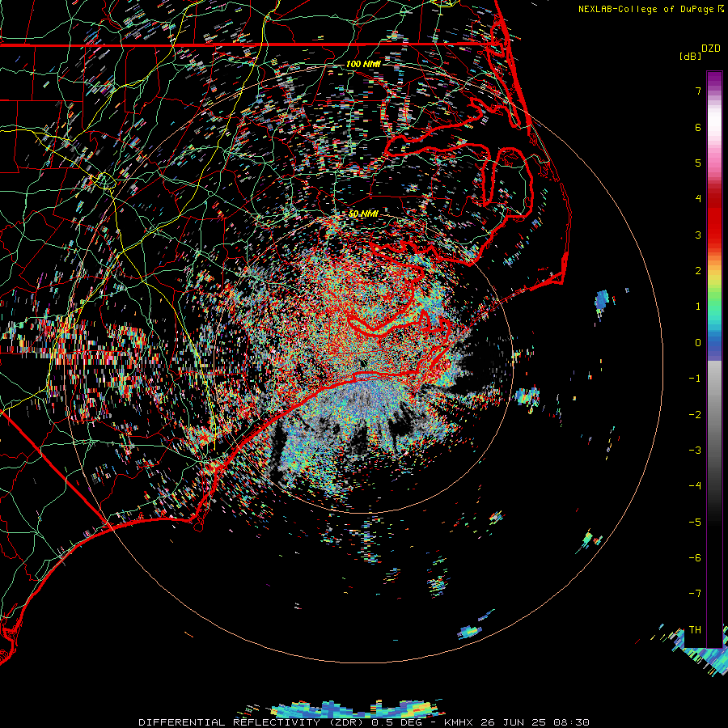Viewport: 728px width, 728px height.
Task: Click the 6 value on the scale
Action: (x=698, y=127)
